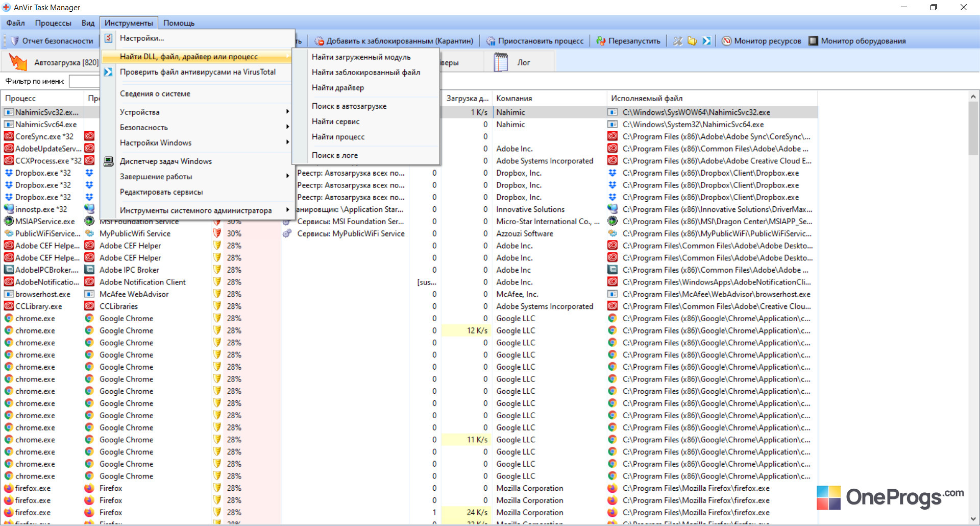Viewport: 980px width, 526px height.
Task: Sort by the Исполняемый файл column header
Action: pos(712,99)
